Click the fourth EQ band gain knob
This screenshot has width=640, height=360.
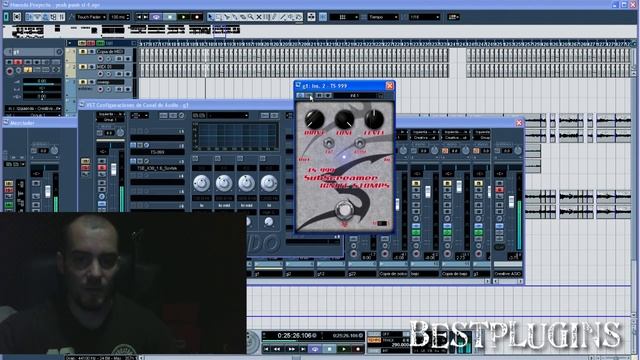tap(269, 183)
